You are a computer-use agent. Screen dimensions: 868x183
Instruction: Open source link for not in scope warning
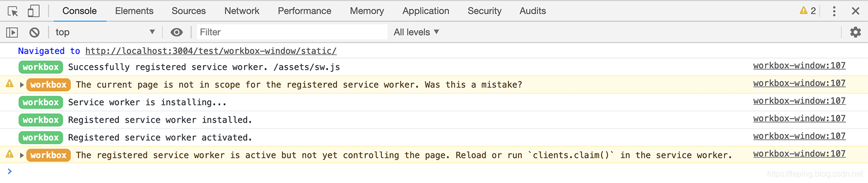click(800, 83)
